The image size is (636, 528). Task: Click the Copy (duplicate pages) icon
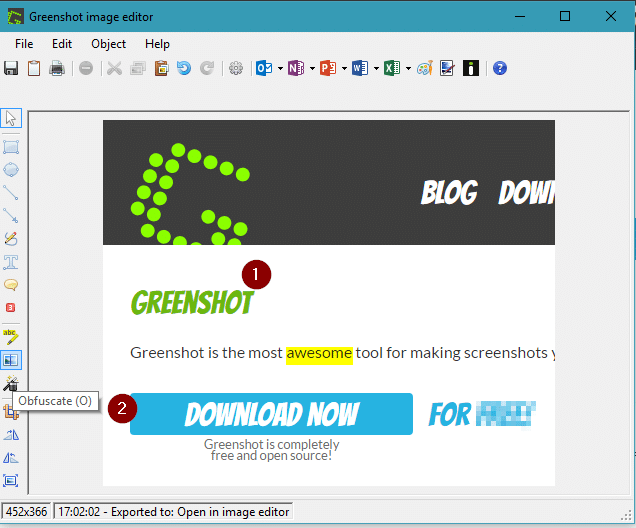(x=138, y=68)
